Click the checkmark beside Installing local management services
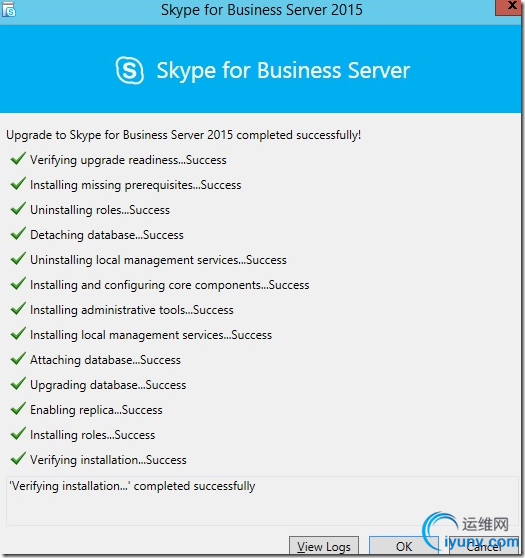This screenshot has width=525, height=558. 18,333
